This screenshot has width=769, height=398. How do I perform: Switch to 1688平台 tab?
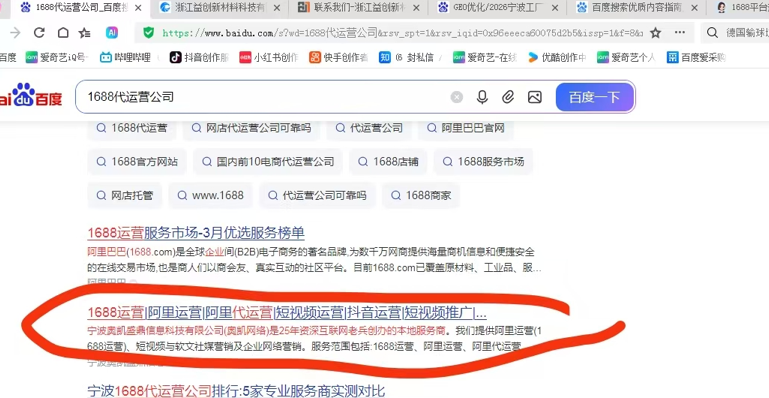[741, 7]
